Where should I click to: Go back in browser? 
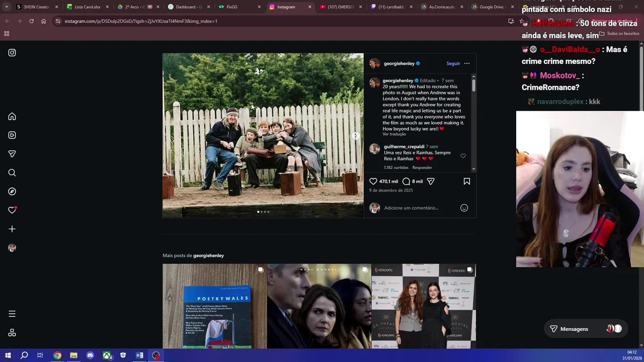point(7,21)
